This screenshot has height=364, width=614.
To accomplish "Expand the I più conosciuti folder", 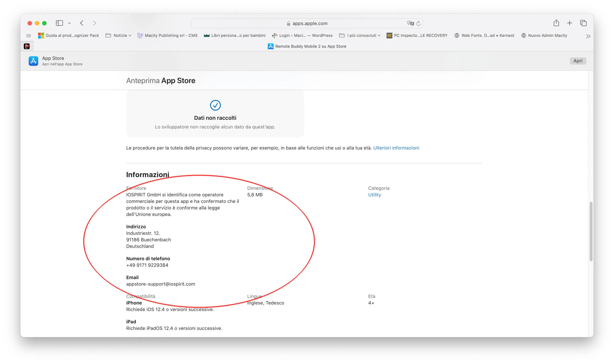I will [x=360, y=35].
